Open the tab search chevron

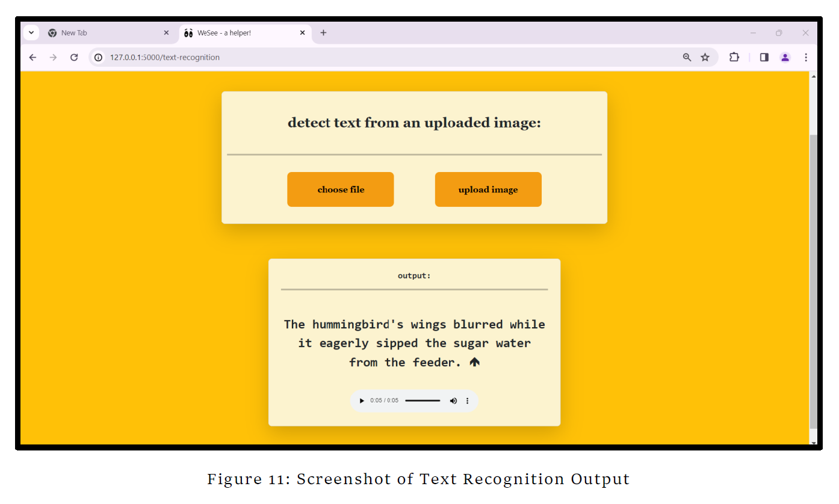(31, 32)
